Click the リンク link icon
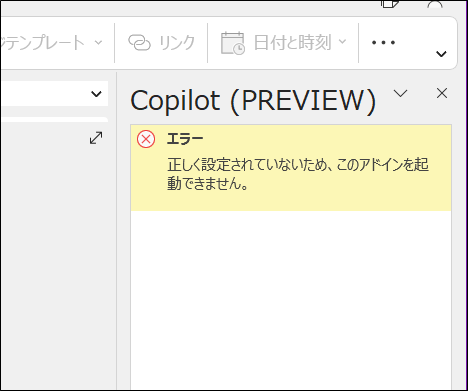Screen dimensions: 468x391 (139, 43)
